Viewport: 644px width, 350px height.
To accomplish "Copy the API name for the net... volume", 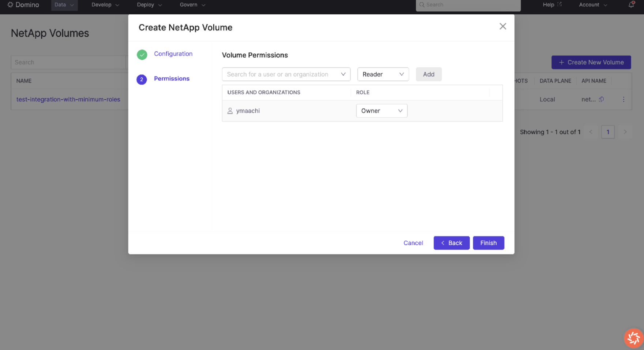I will (601, 99).
